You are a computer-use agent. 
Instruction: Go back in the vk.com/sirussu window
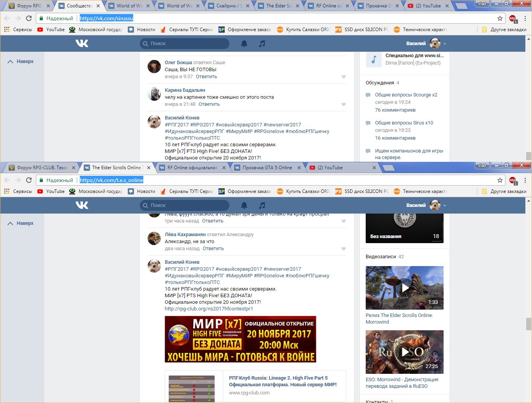pos(7,18)
